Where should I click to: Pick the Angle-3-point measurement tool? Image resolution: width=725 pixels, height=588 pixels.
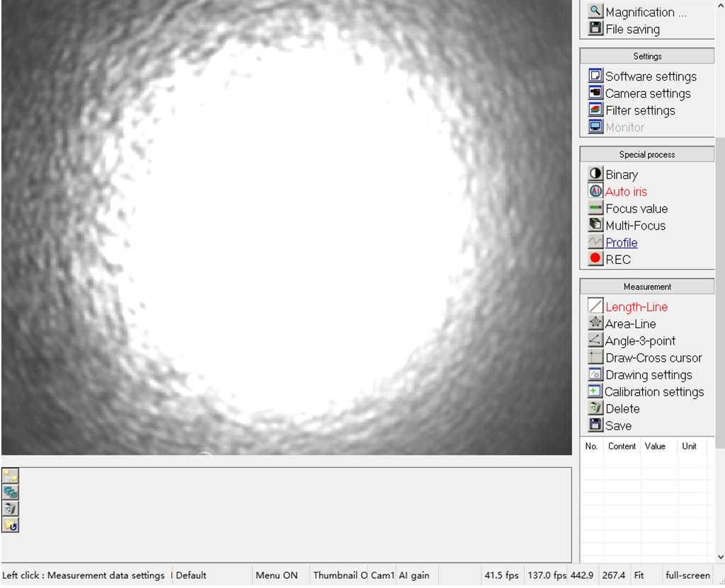[x=640, y=341]
